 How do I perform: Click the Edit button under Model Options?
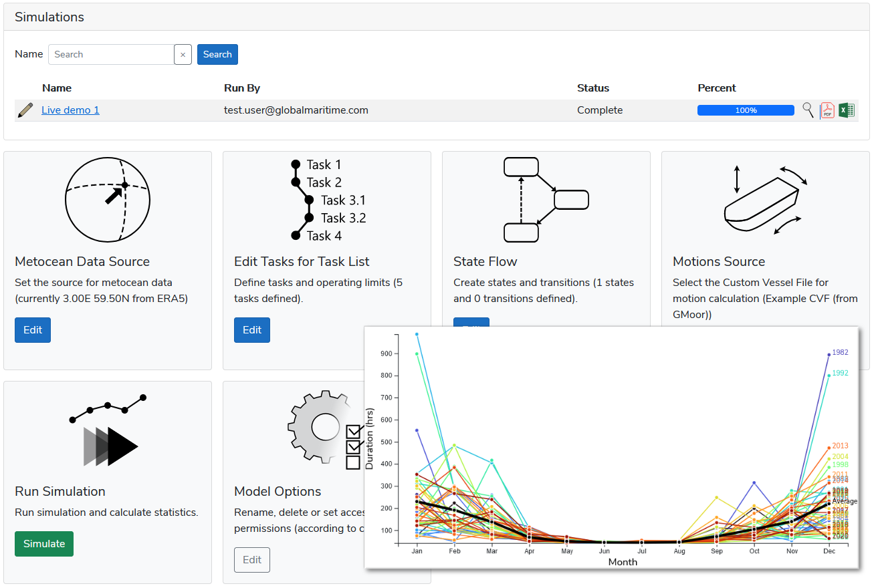pos(252,560)
